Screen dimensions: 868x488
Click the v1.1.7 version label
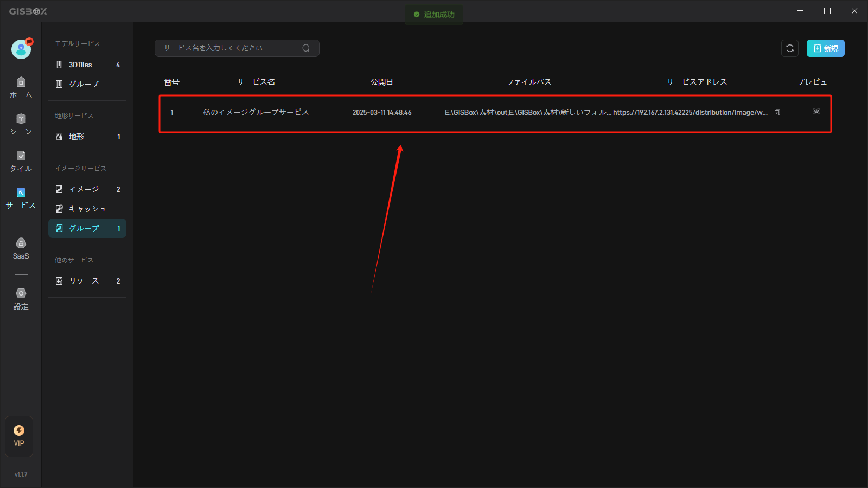click(x=21, y=474)
